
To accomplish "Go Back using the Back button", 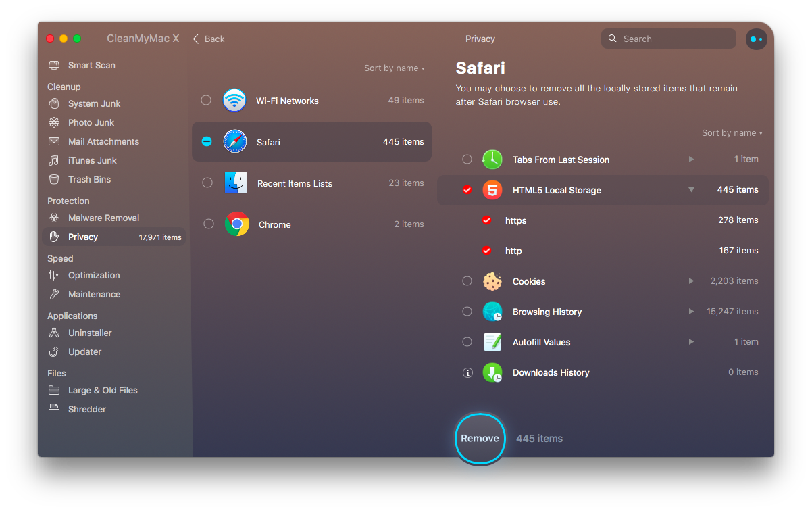I will (x=209, y=39).
